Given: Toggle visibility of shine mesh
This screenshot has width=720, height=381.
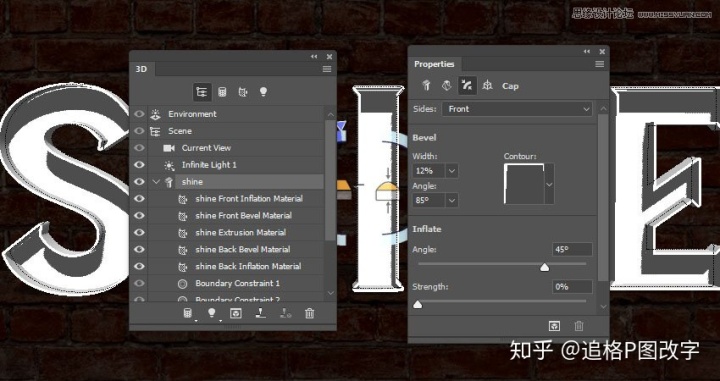Looking at the screenshot, I should 139,182.
